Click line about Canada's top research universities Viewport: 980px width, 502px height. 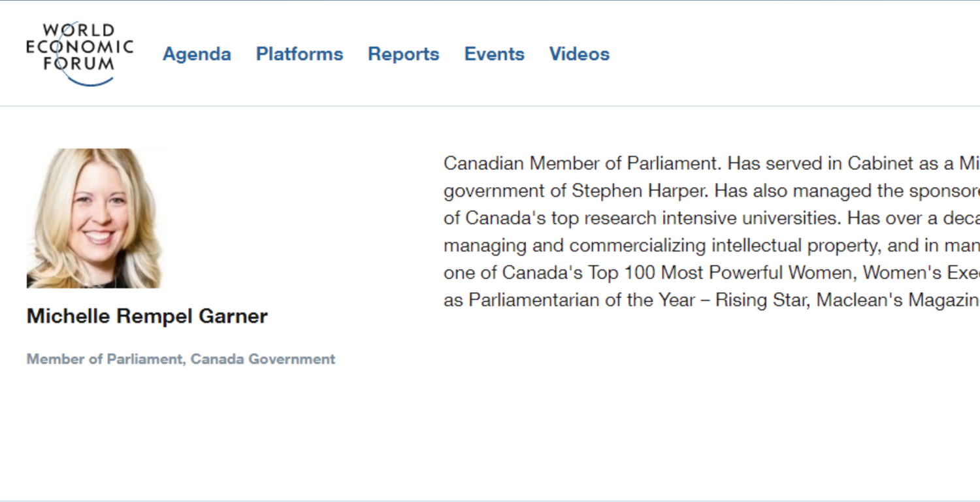(x=711, y=218)
